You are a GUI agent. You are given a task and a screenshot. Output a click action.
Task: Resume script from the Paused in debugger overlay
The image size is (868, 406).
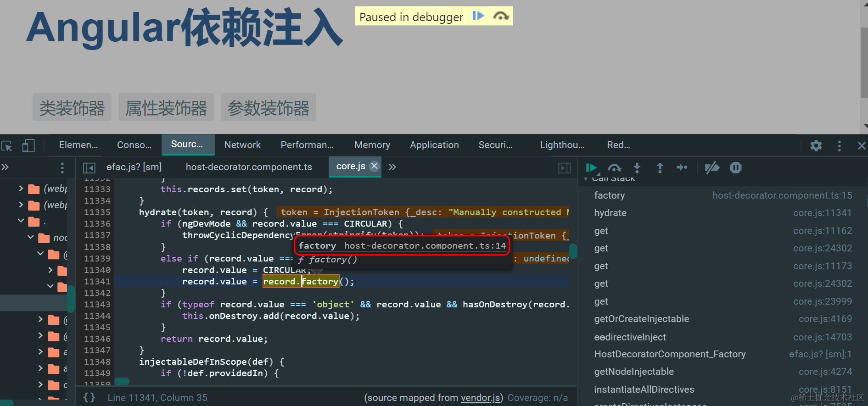pyautogui.click(x=478, y=16)
